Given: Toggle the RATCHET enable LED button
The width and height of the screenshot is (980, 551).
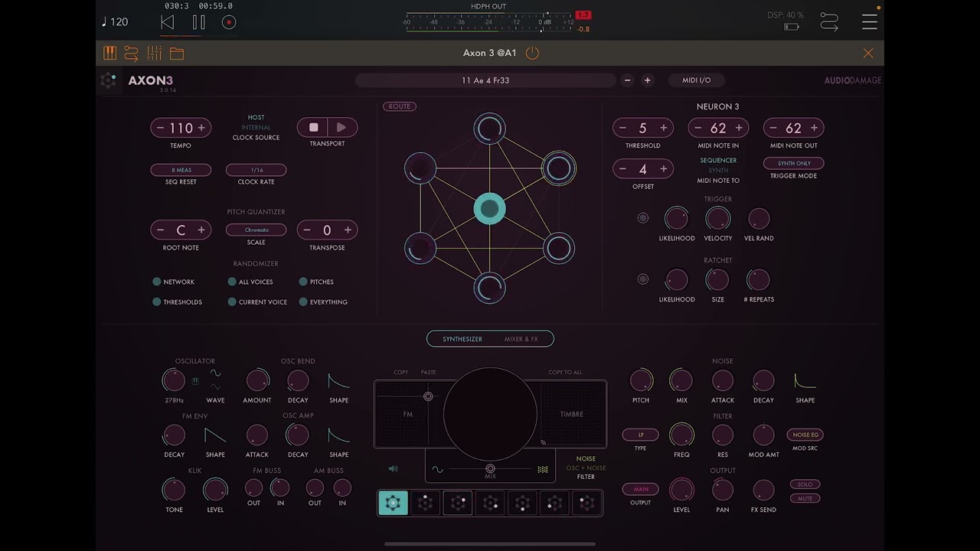Looking at the screenshot, I should (x=643, y=279).
